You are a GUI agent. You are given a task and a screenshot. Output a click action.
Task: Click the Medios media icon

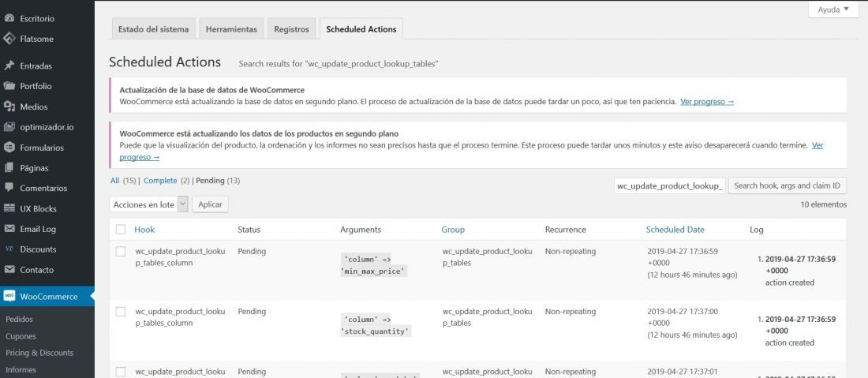(9, 107)
